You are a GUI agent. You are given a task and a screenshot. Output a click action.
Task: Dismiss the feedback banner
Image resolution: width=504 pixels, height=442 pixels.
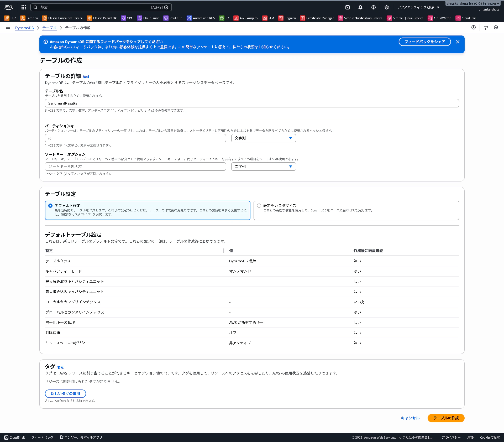coord(458,42)
